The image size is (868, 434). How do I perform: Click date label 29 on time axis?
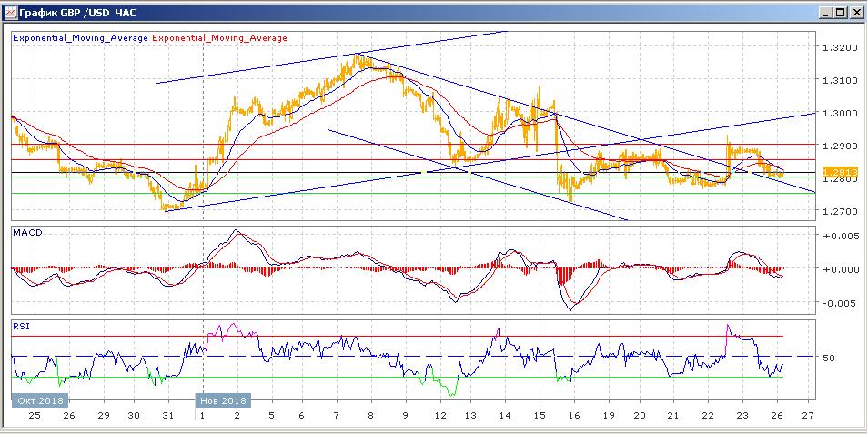[104, 415]
